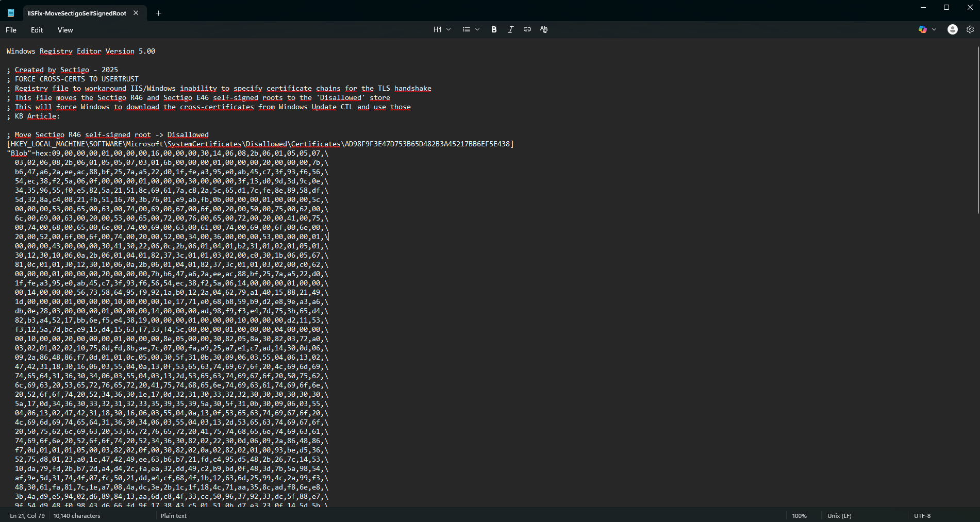Open Notepad settings gear
The height and width of the screenshot is (522, 980).
click(x=970, y=29)
